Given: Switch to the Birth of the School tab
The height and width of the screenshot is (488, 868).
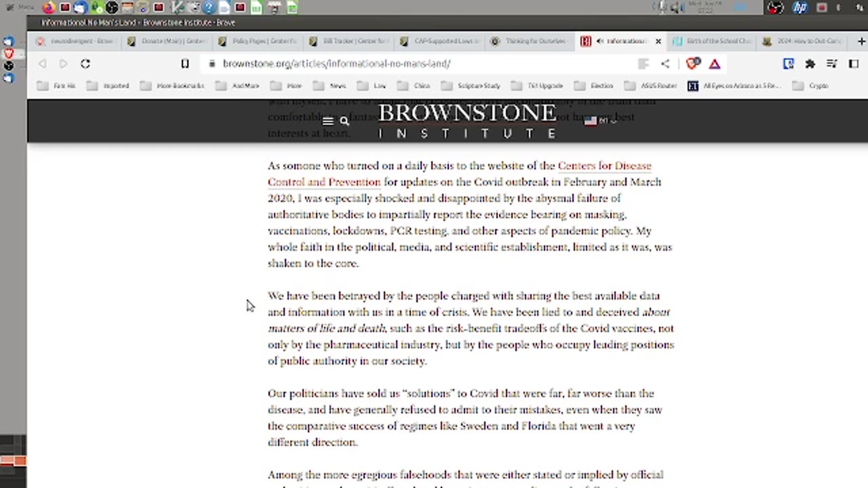Looking at the screenshot, I should [x=712, y=41].
